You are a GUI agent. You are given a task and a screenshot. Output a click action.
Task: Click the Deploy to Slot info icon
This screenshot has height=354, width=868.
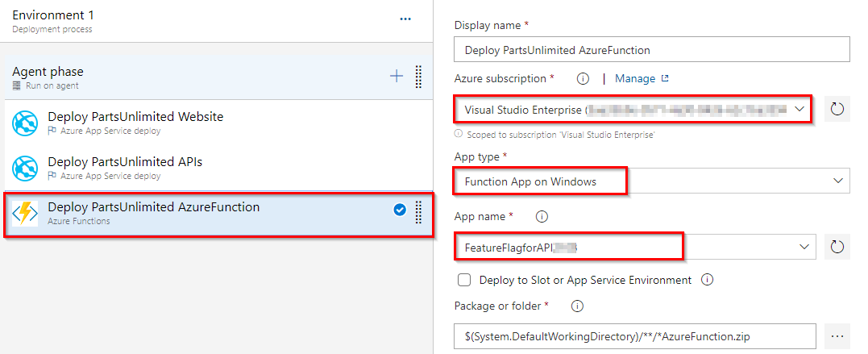707,280
